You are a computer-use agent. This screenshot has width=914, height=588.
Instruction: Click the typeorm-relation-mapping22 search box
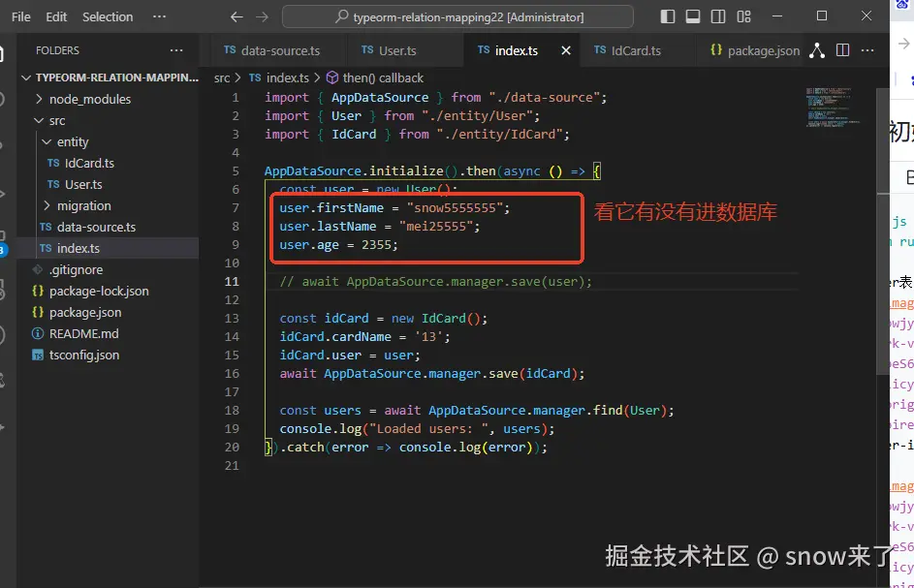coord(457,16)
